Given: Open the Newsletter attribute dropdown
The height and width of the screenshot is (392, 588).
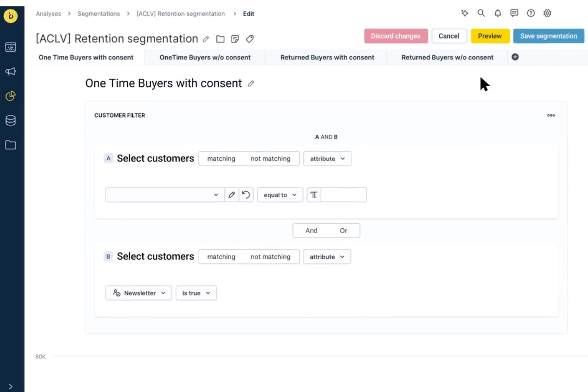Looking at the screenshot, I should (x=138, y=293).
